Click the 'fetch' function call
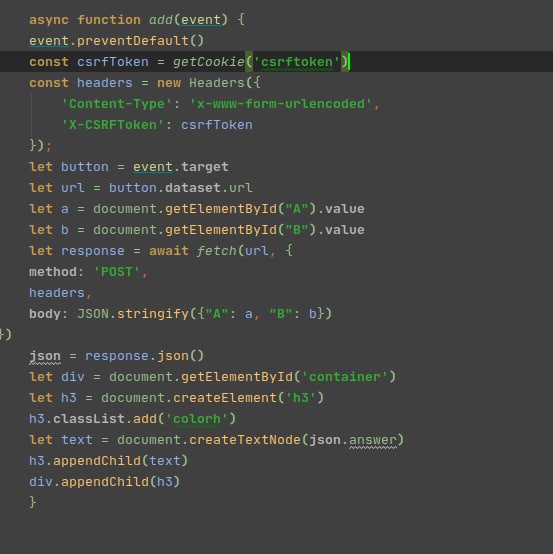553x554 pixels. 217,251
